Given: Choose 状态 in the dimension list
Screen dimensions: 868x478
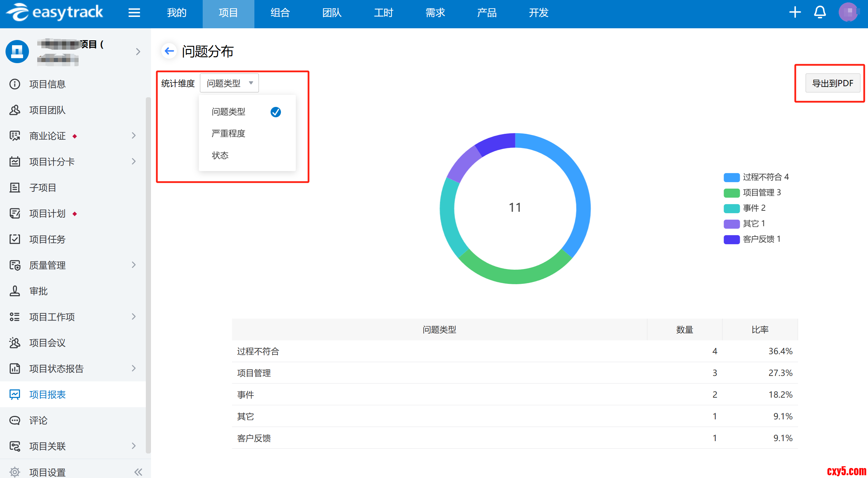Looking at the screenshot, I should tap(220, 156).
